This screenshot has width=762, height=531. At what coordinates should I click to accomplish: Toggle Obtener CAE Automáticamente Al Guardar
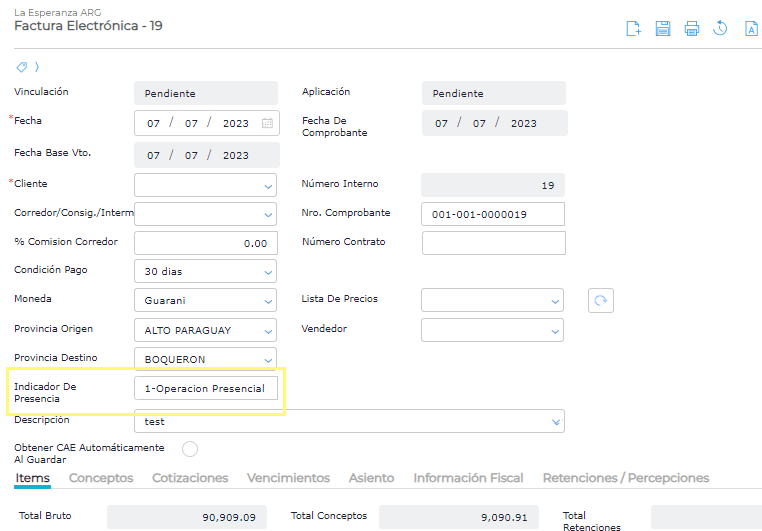pos(190,449)
